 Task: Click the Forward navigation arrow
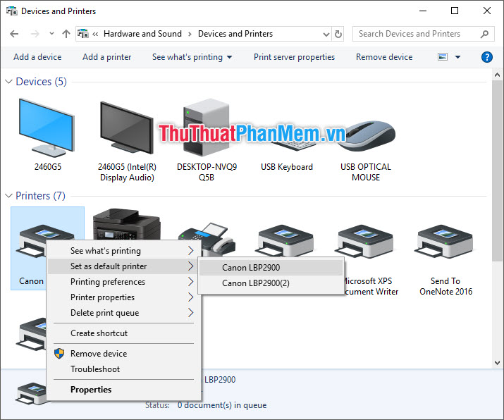point(35,34)
